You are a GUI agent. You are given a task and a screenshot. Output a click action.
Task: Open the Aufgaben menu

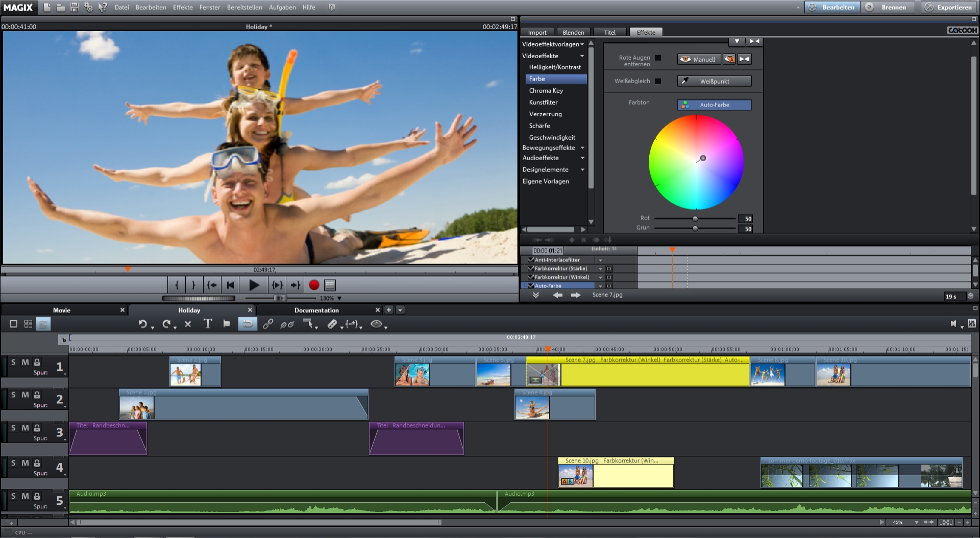tap(282, 7)
